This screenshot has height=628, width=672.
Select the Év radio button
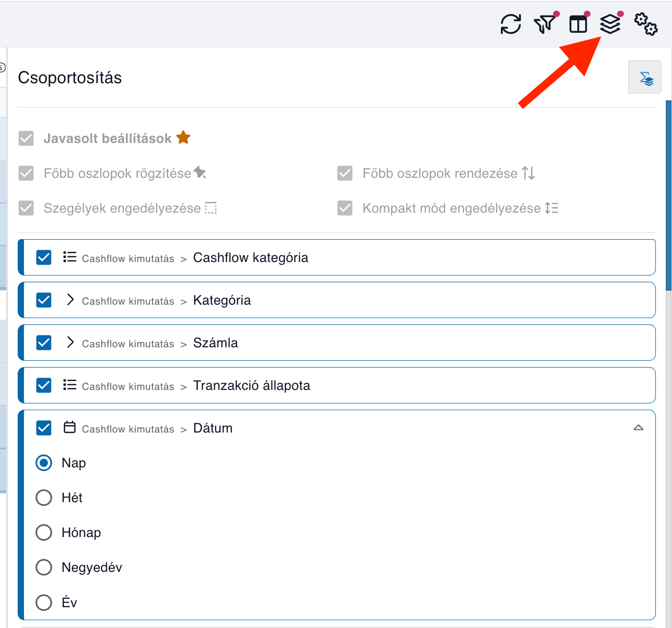coord(44,603)
